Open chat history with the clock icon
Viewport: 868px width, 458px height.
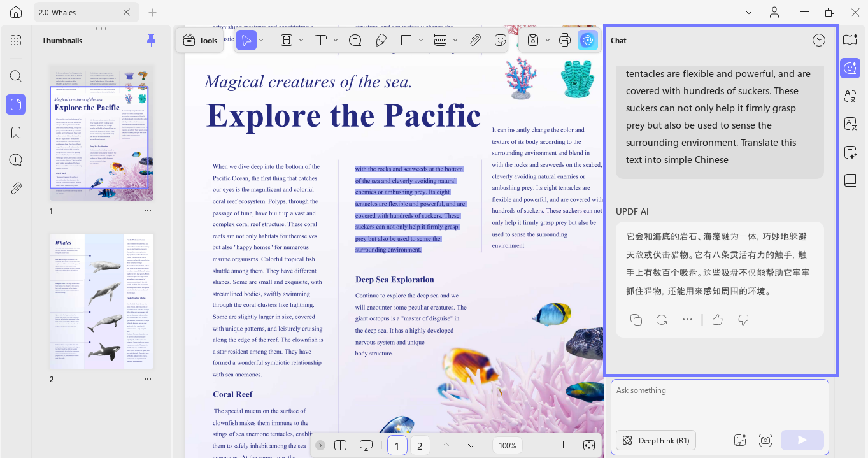819,40
